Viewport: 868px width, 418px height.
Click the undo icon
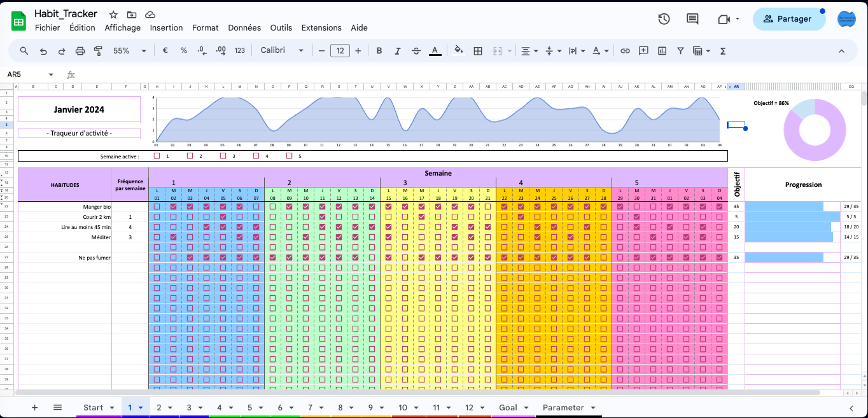click(x=43, y=50)
